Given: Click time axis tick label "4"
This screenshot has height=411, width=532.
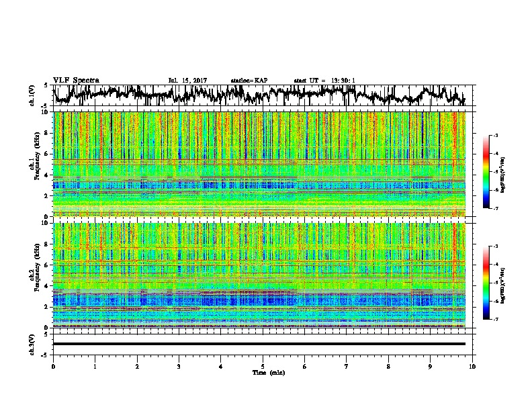Looking at the screenshot, I should point(221,367).
